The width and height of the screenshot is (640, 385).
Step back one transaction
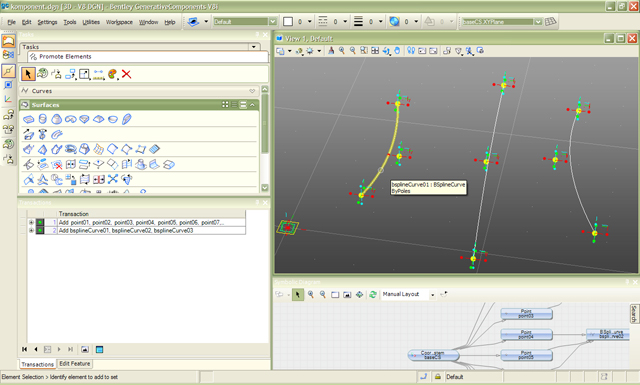pos(36,349)
